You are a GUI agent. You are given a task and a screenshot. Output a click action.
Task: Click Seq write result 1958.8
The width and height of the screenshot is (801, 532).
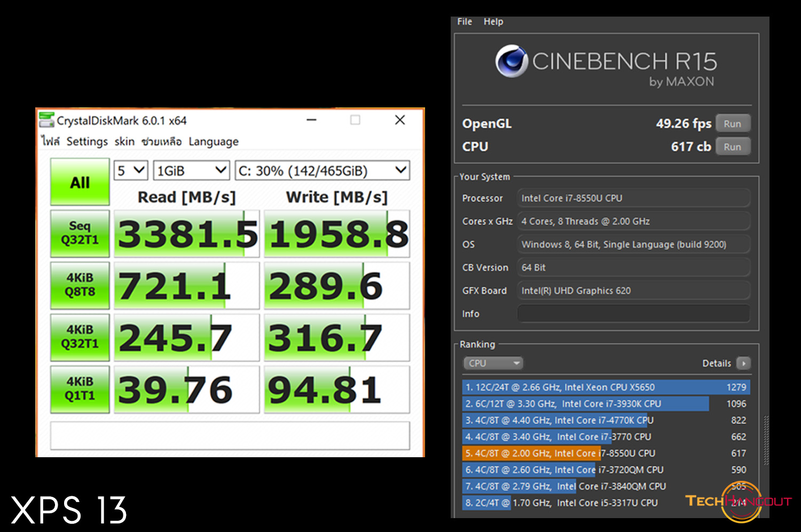tap(337, 233)
